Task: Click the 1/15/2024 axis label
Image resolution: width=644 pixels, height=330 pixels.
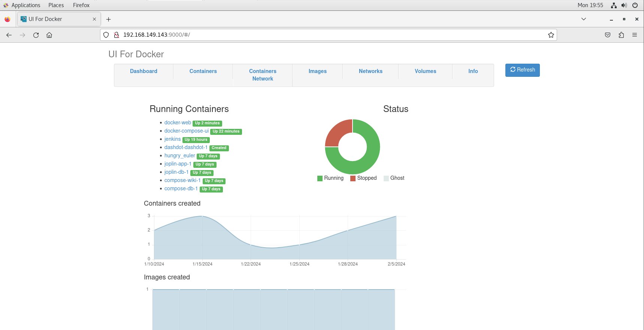Action: tap(202, 264)
